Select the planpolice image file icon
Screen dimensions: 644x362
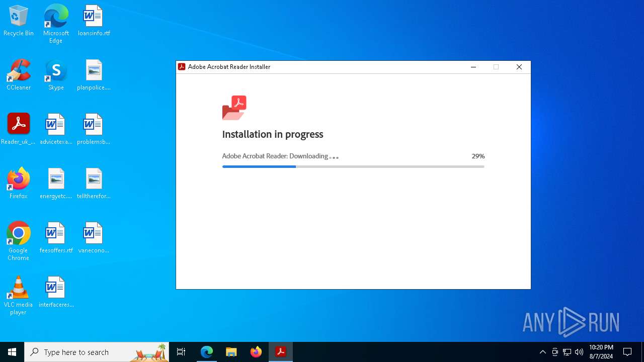(x=94, y=75)
